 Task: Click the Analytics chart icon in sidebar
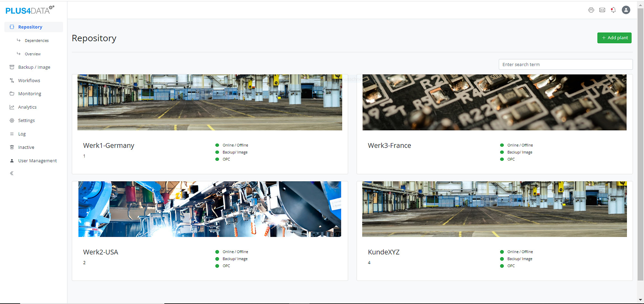pyautogui.click(x=12, y=107)
